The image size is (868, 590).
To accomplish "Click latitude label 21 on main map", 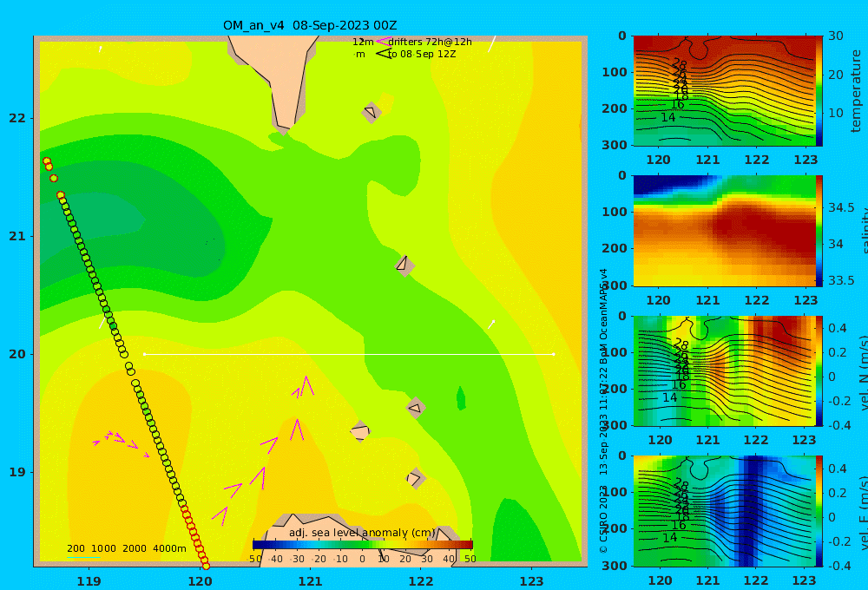I will click(x=17, y=236).
